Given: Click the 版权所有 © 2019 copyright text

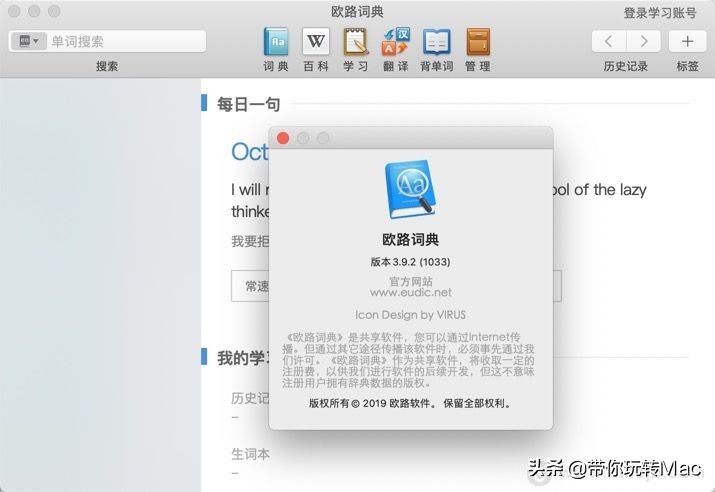Looking at the screenshot, I should point(410,403).
